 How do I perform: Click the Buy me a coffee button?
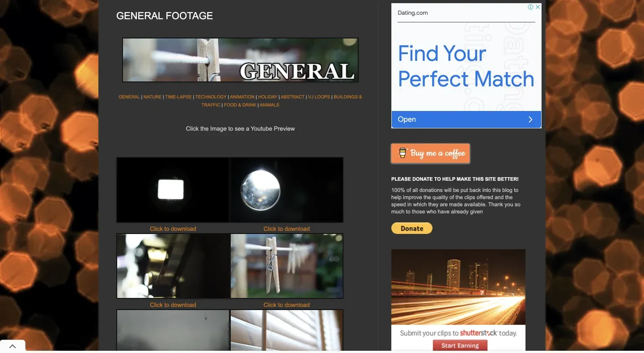click(430, 153)
